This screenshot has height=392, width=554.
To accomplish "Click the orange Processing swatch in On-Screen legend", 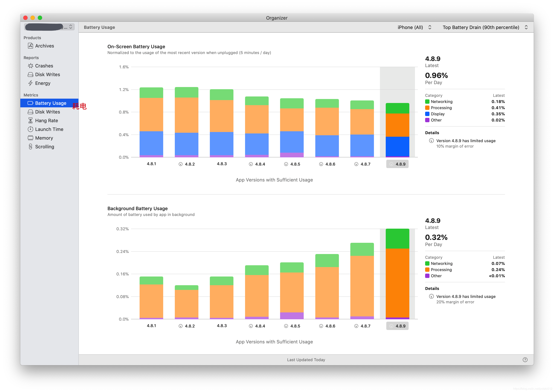I will (x=427, y=108).
